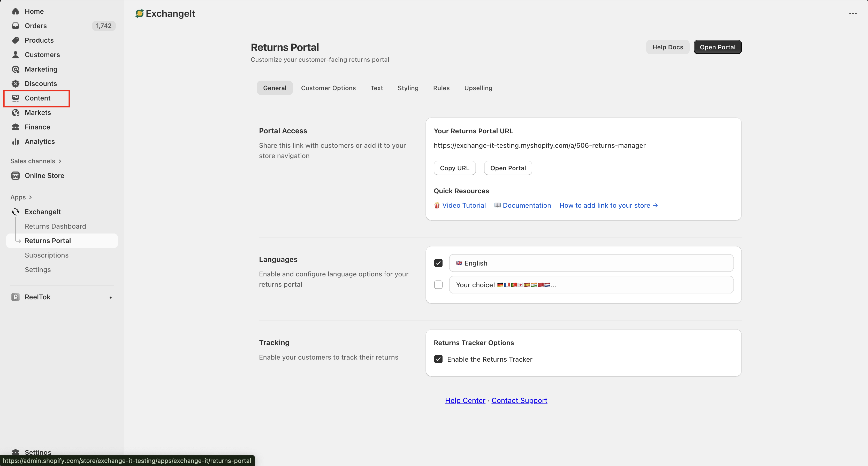Click the Discounts badge icon
868x466 pixels.
click(16, 83)
